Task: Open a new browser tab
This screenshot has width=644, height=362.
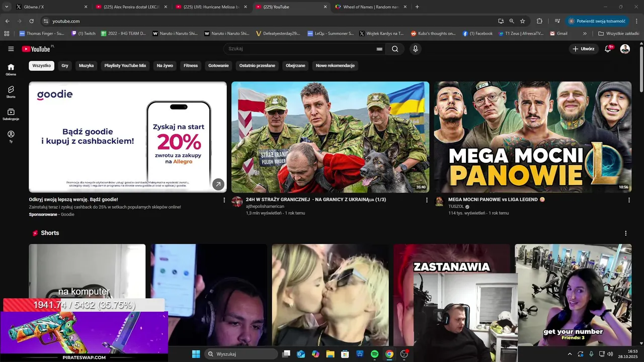Action: pyautogui.click(x=417, y=7)
